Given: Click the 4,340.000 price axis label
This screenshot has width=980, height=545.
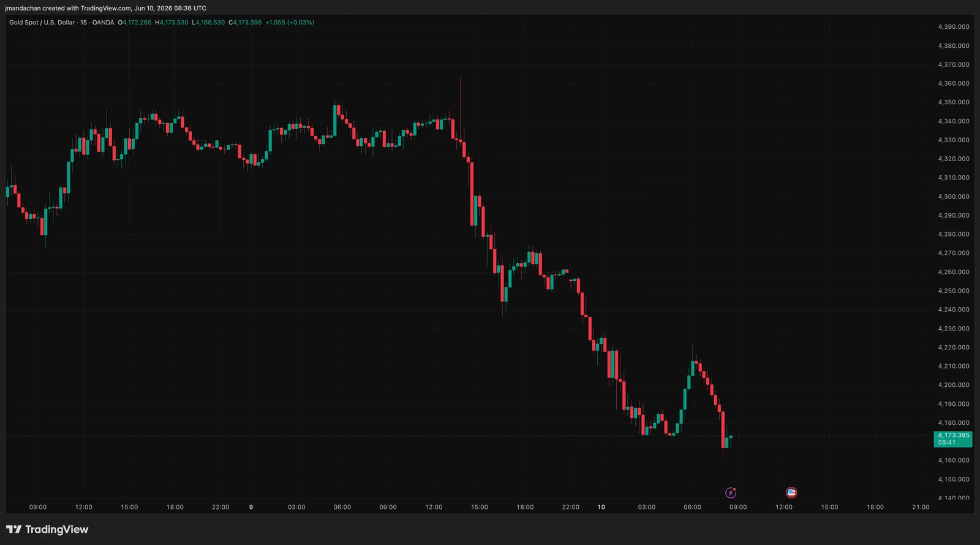Looking at the screenshot, I should 954,121.
